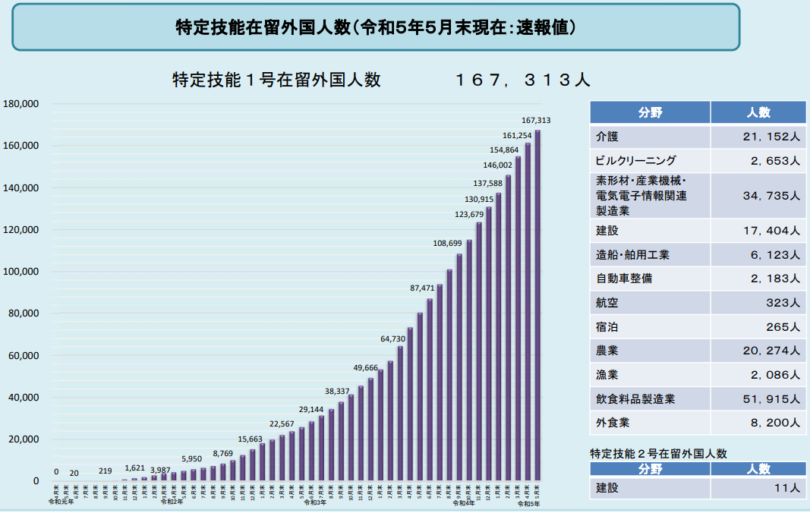This screenshot has width=810, height=532.
Task: Click the 特定技能在留外国人数 title banner
Action: pyautogui.click(x=376, y=28)
